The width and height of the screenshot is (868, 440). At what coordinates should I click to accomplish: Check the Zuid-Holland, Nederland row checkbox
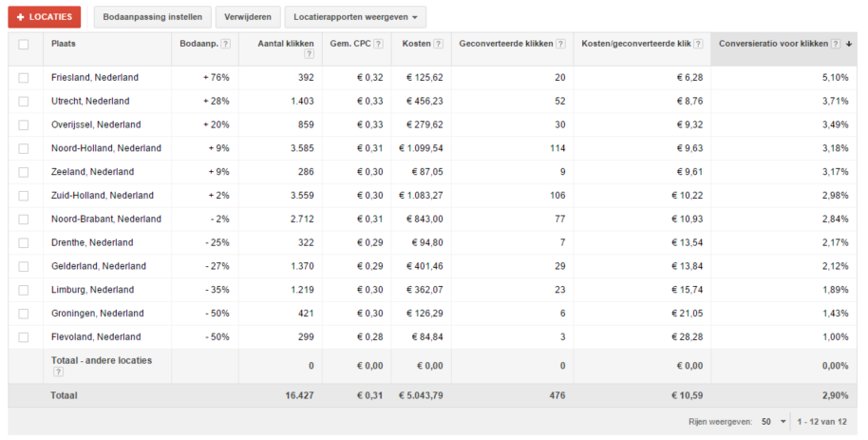click(23, 196)
